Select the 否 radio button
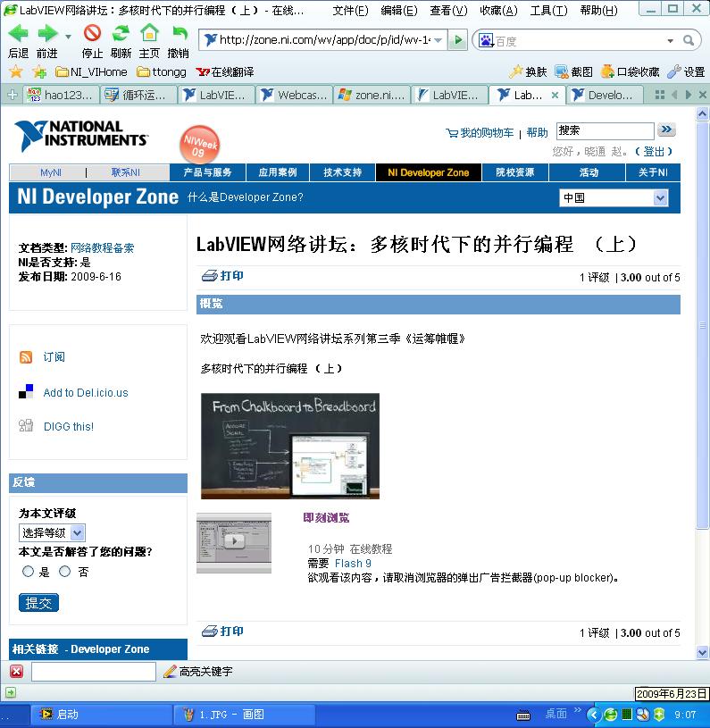Image resolution: width=710 pixels, height=728 pixels. pos(64,572)
